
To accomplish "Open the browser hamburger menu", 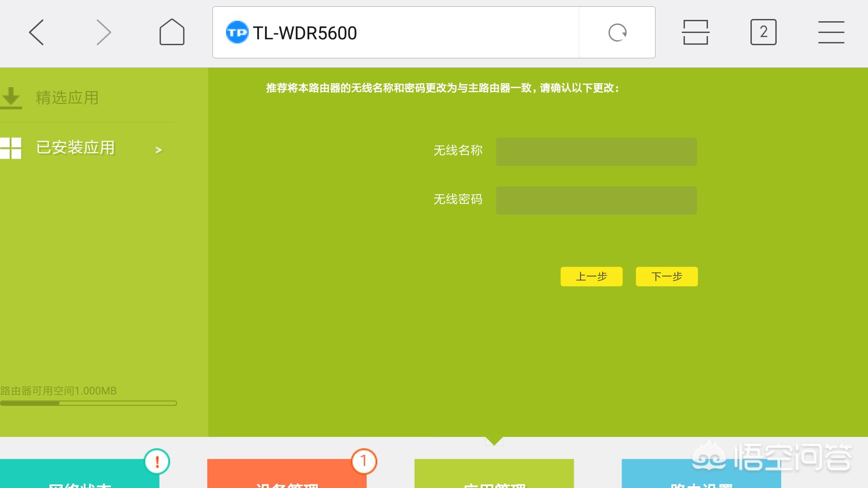I will pos(832,32).
